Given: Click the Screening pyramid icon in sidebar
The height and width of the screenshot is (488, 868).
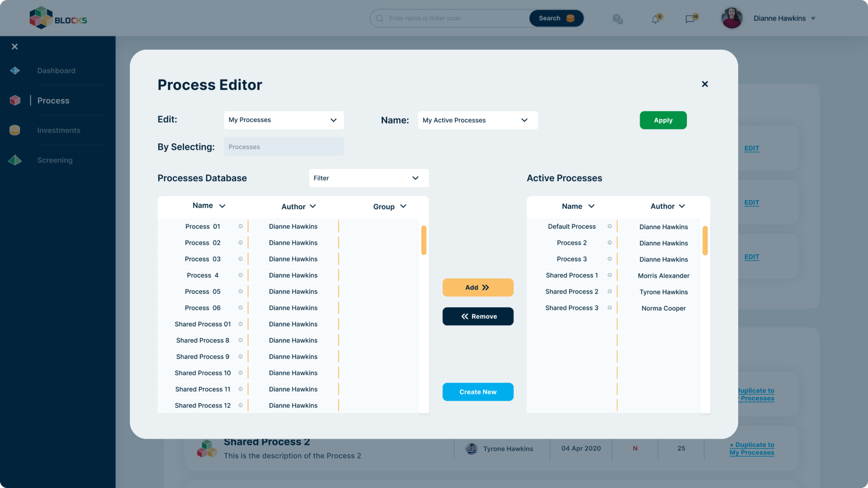Looking at the screenshot, I should coord(15,160).
